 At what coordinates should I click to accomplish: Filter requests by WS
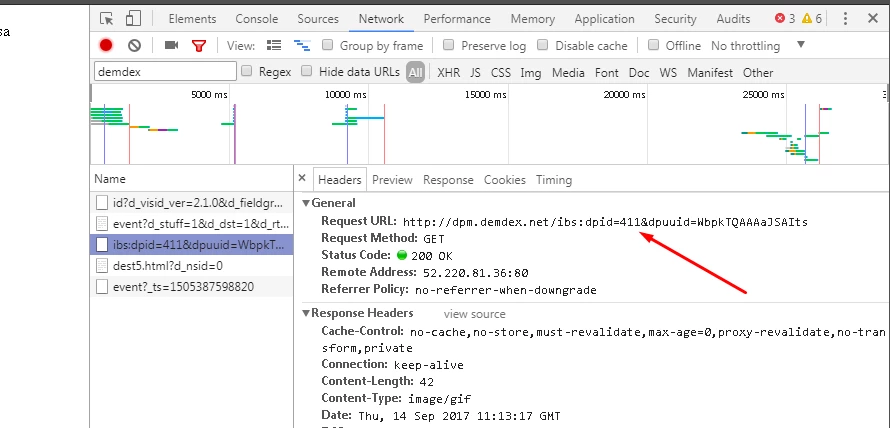[668, 73]
